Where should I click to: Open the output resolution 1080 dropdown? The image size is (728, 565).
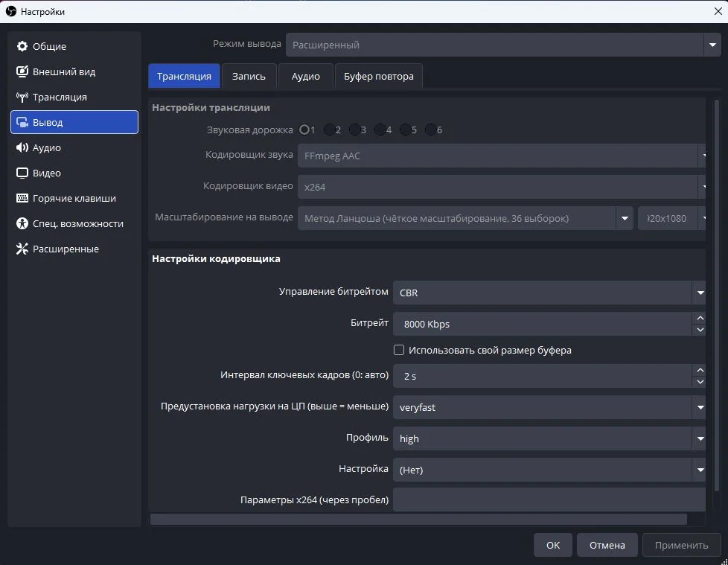click(x=672, y=218)
